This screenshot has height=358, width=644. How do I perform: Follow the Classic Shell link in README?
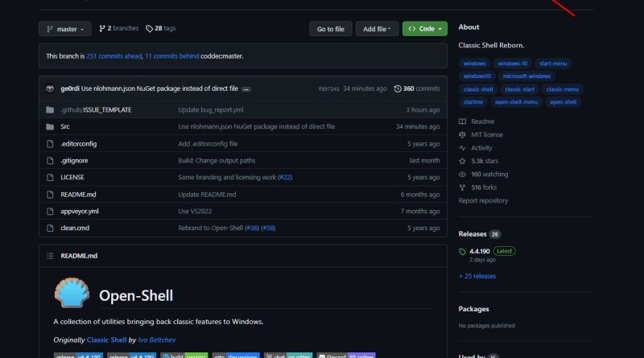pyautogui.click(x=106, y=340)
